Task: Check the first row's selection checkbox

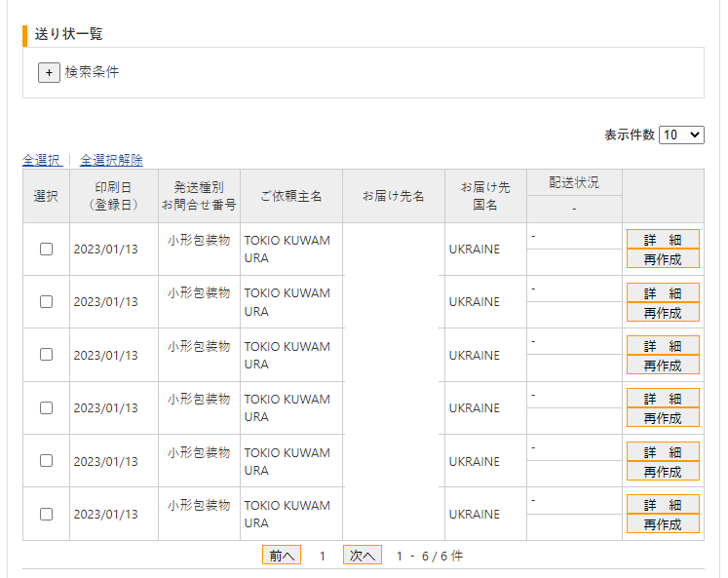Action: coord(46,249)
